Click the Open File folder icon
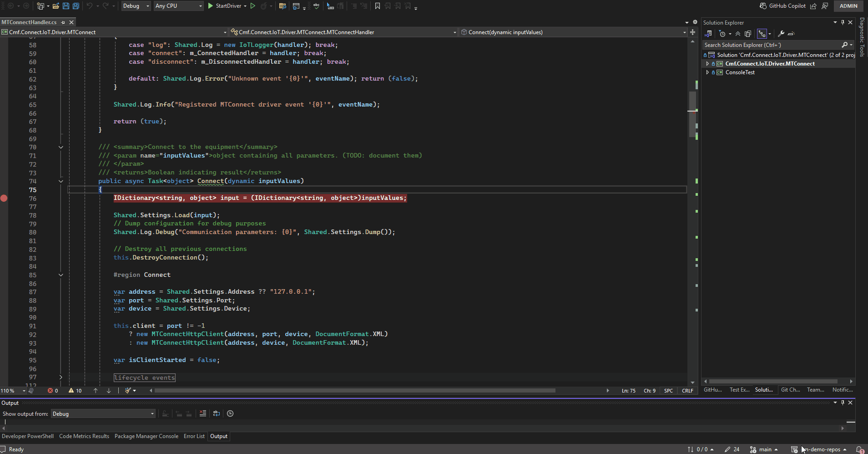Screen dimensions: 868x454 tap(56, 6)
